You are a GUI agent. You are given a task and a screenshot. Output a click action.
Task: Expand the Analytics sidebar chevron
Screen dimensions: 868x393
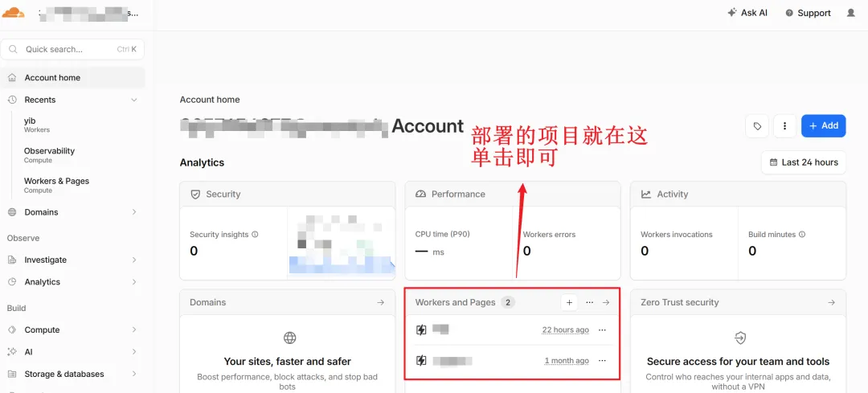point(134,282)
